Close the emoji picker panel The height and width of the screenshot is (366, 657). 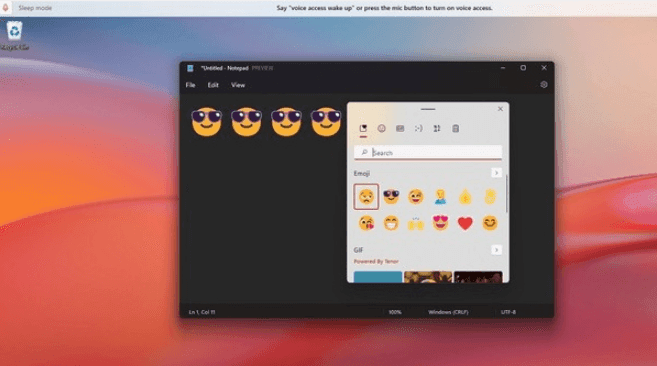tap(500, 109)
